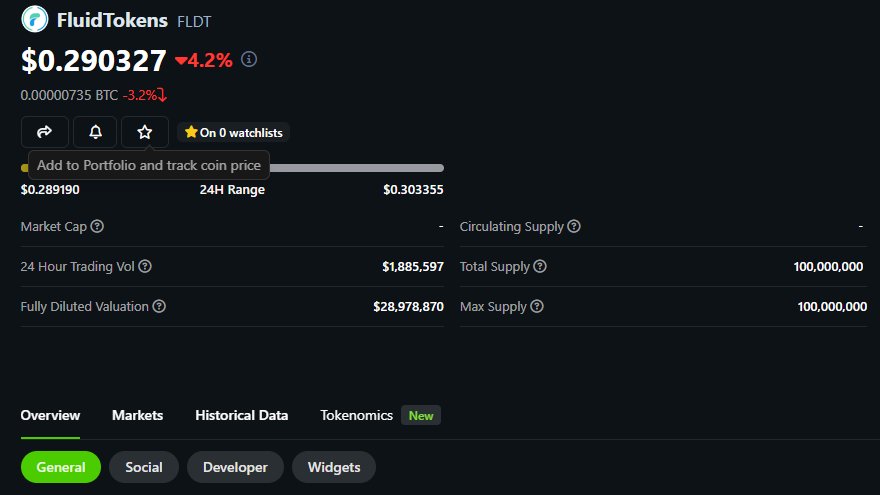
Task: Open the Historical Data tab
Action: pos(241,415)
